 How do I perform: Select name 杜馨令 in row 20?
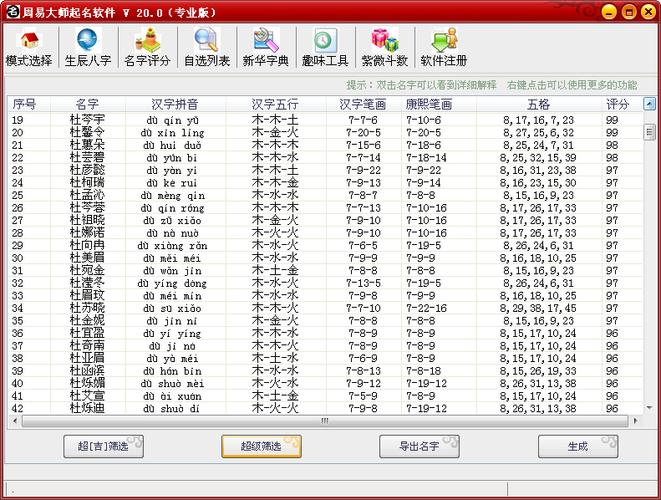87,132
